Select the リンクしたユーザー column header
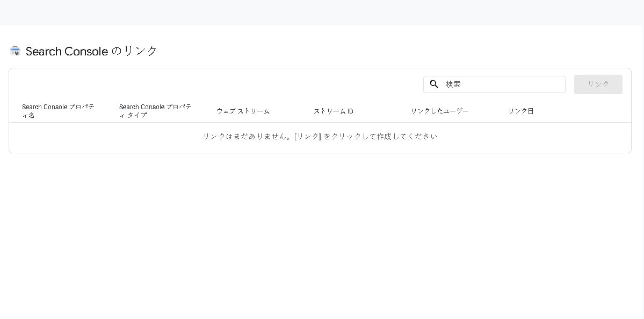 click(439, 111)
